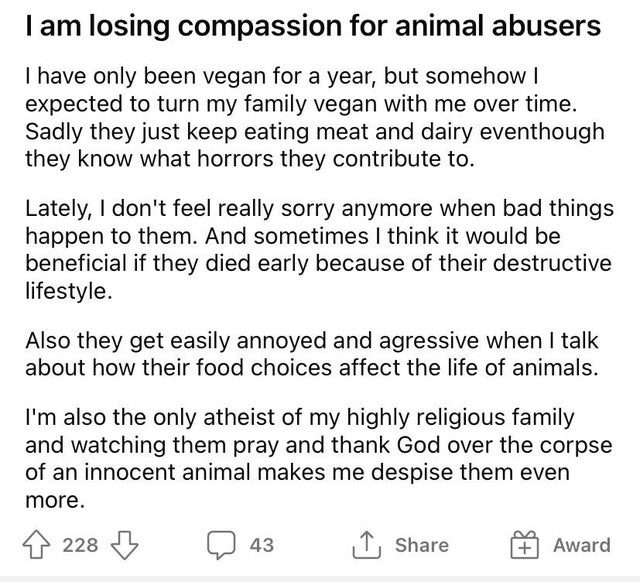Click the line starting 'I have only been vegan'
This screenshot has height=582, width=640.
(282, 76)
